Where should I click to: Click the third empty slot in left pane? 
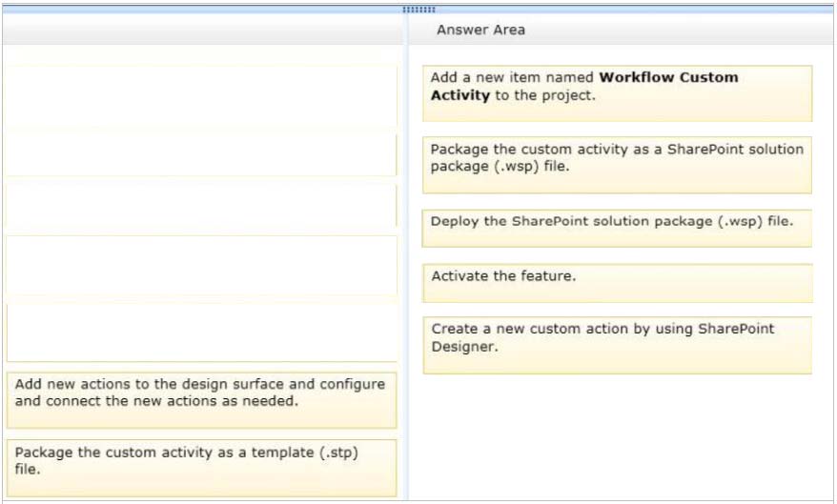pyautogui.click(x=202, y=207)
